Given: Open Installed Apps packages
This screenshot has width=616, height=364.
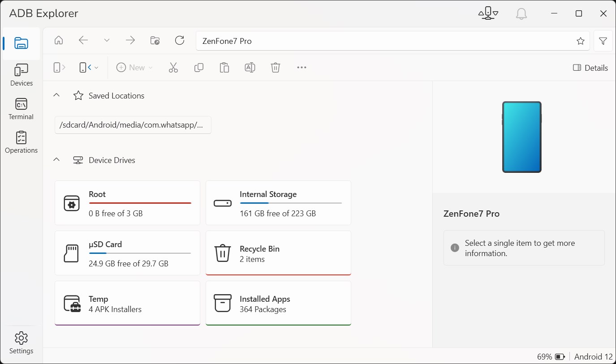Looking at the screenshot, I should pos(278,303).
